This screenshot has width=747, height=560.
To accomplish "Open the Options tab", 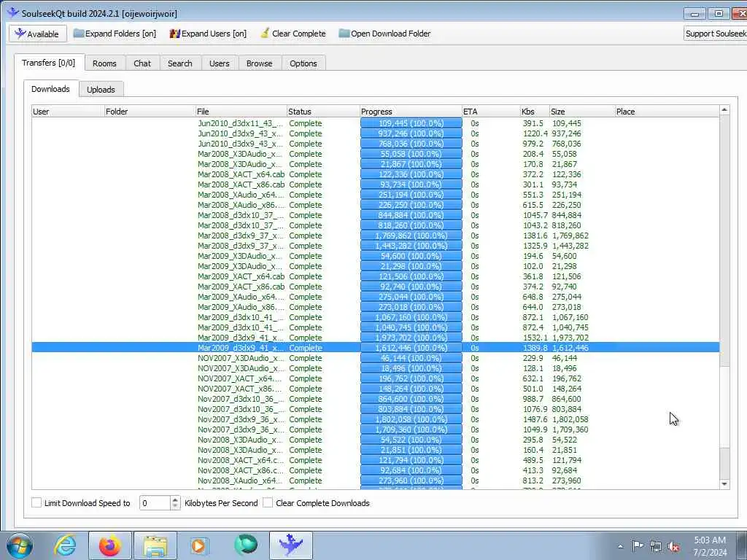I will pos(303,63).
